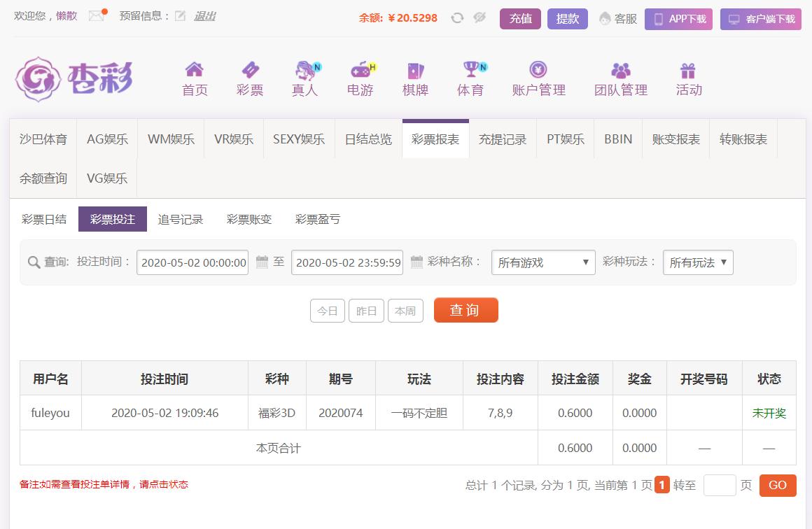Open the 首页 home icon
The image size is (812, 529).
(195, 70)
